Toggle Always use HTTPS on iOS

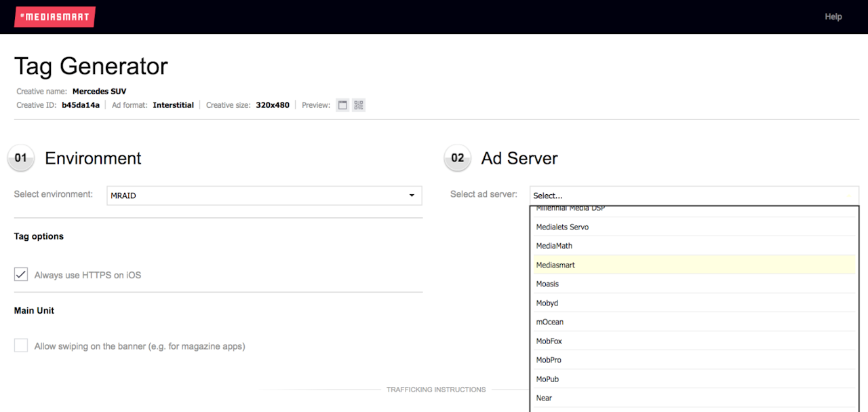(x=21, y=275)
